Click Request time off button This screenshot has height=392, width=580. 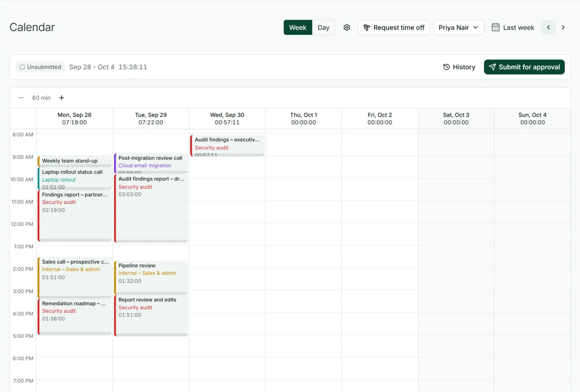click(394, 28)
